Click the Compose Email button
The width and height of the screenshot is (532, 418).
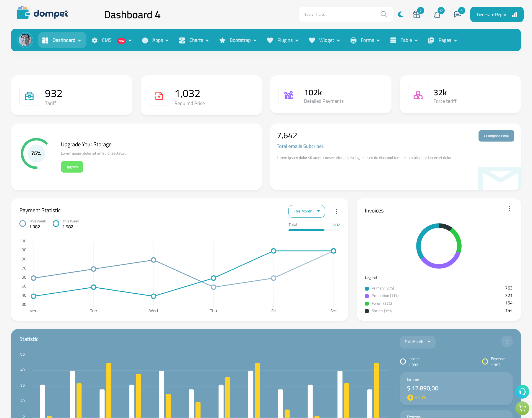pyautogui.click(x=496, y=135)
